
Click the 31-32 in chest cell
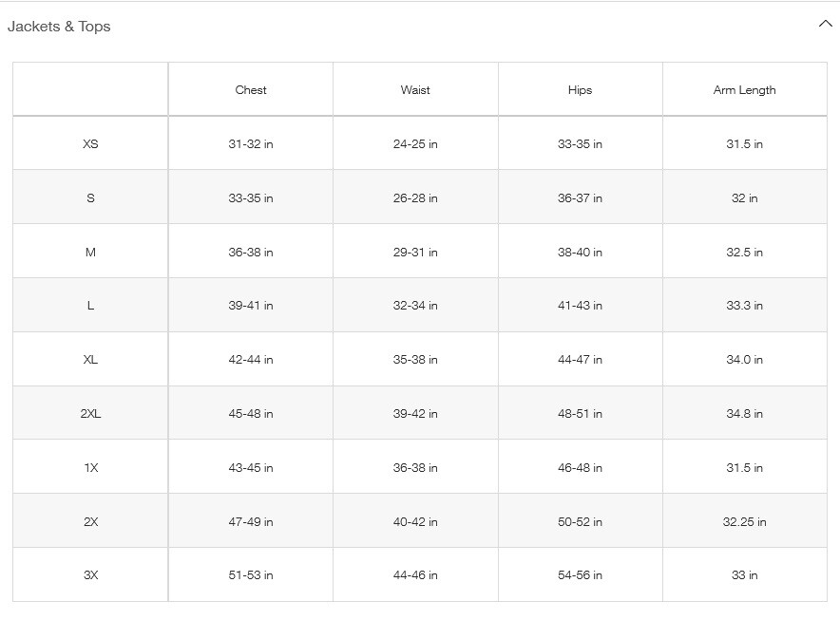click(251, 144)
